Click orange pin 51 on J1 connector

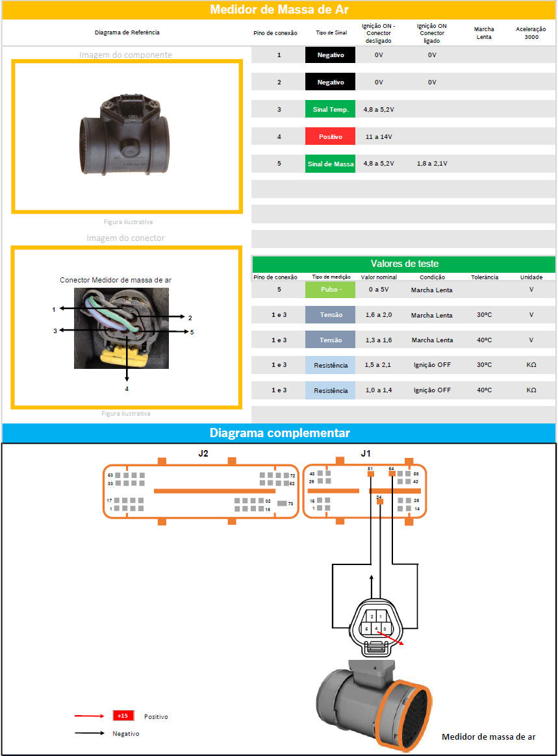[370, 475]
